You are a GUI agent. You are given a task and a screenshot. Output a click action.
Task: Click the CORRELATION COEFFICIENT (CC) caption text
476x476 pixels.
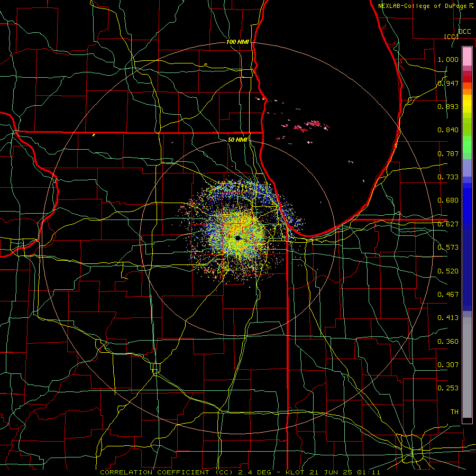[167, 472]
